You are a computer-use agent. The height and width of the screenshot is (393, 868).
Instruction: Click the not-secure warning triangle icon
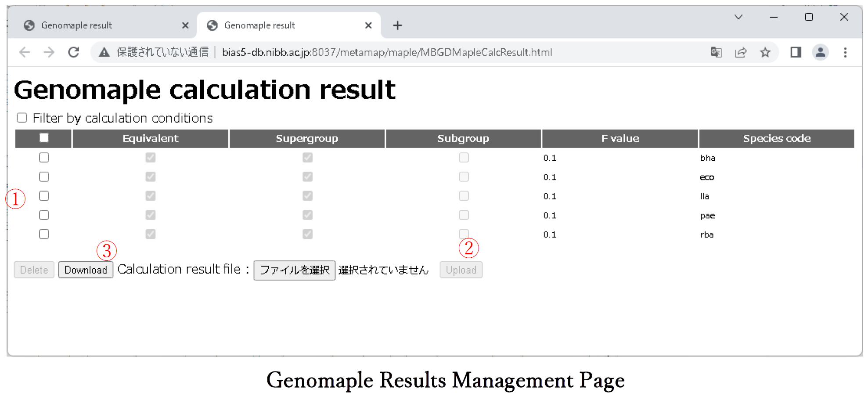tap(104, 53)
